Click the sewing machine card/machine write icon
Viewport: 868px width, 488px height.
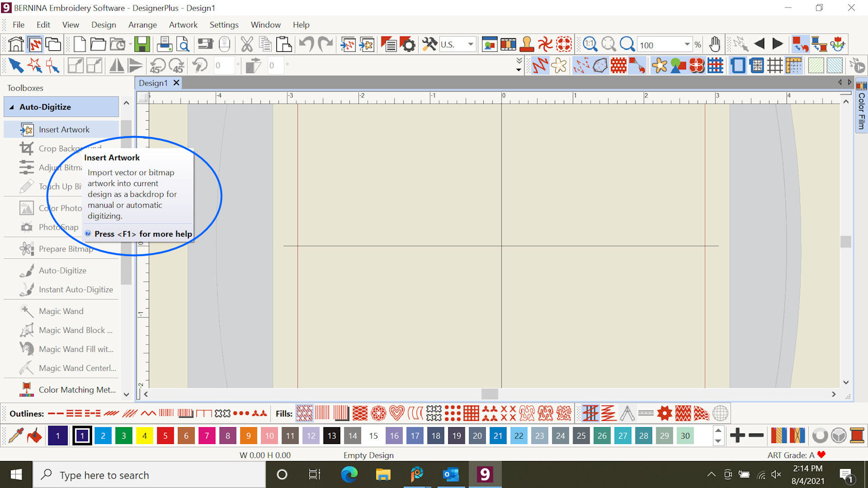pyautogui.click(x=205, y=44)
